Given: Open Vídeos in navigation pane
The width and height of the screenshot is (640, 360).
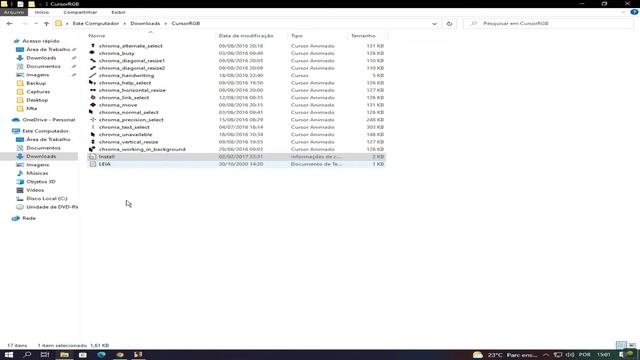Looking at the screenshot, I should (35, 190).
